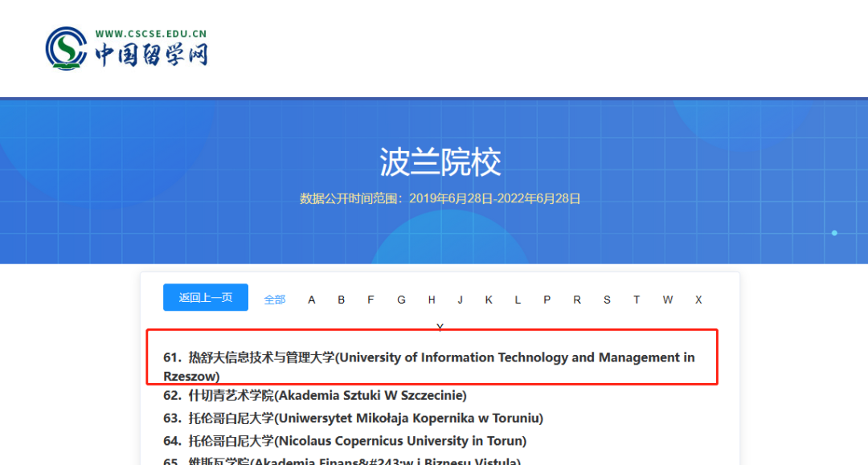This screenshot has height=465, width=868.
Task: Click the 波兰院校 page heading
Action: 440,162
